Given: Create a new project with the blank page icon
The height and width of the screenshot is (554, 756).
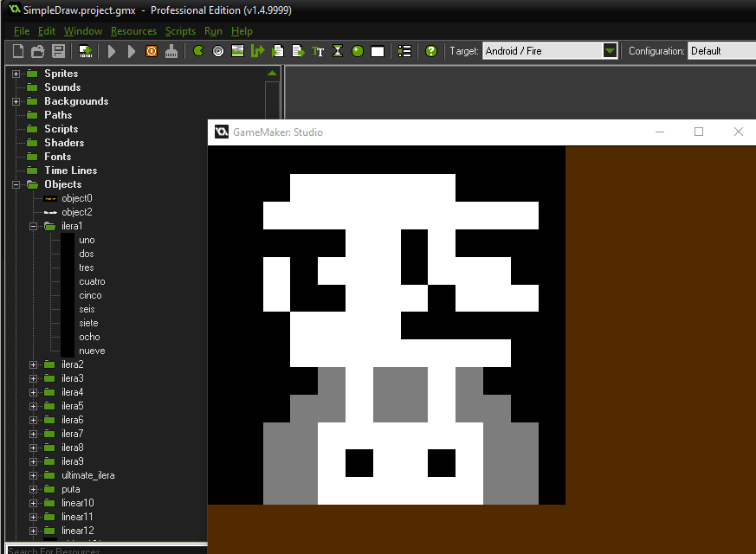Looking at the screenshot, I should 18,51.
